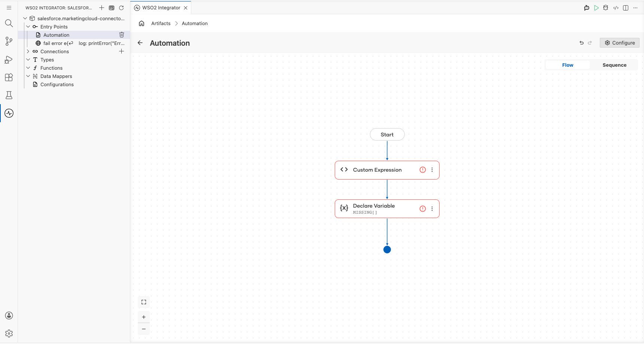Select the Start node
The height and width of the screenshot is (344, 644).
387,135
